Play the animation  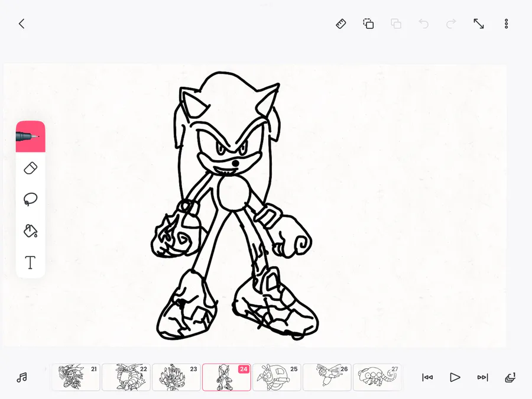(455, 377)
